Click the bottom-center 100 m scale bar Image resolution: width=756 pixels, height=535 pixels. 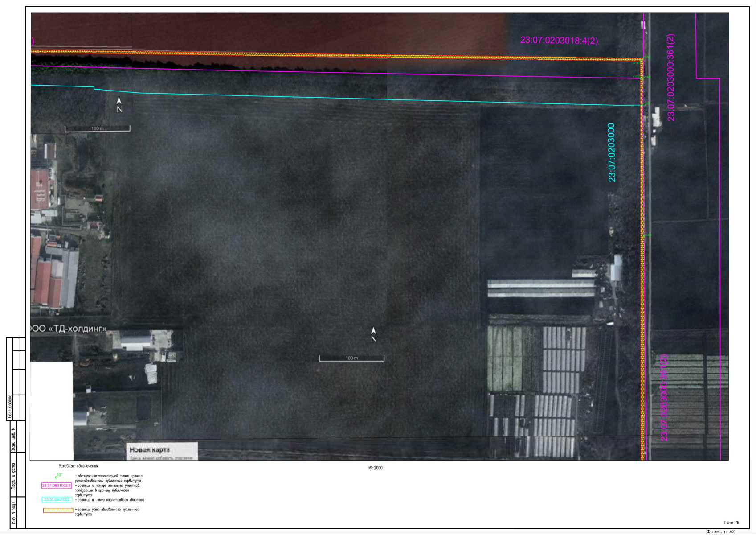point(351,358)
